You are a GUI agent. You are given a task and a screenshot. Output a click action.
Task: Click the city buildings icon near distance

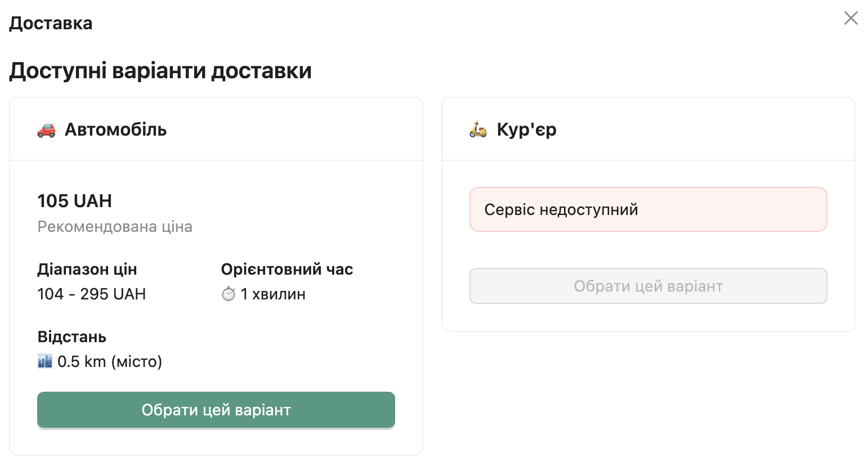(45, 361)
